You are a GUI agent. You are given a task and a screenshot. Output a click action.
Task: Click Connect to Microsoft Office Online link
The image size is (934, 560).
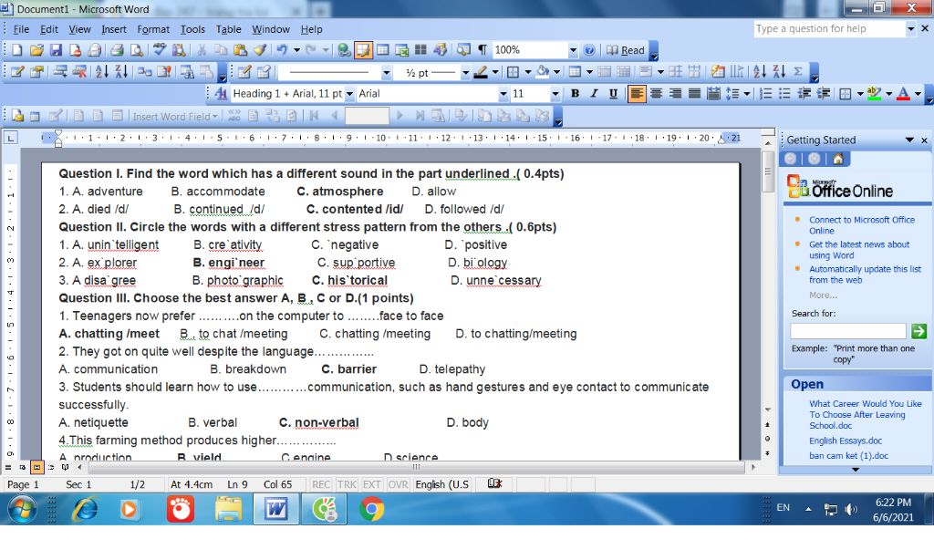click(861, 225)
